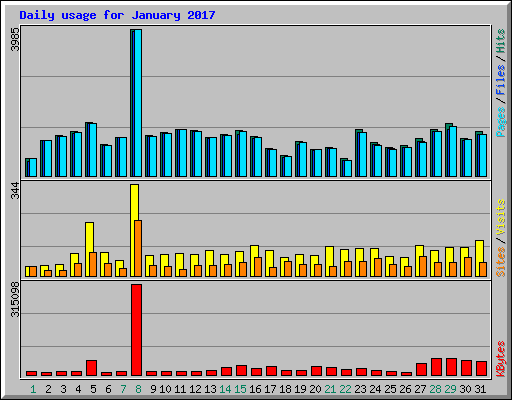This screenshot has width=512, height=400.
Task: Click the red KBytes bar for day 28
Action: [x=436, y=367]
